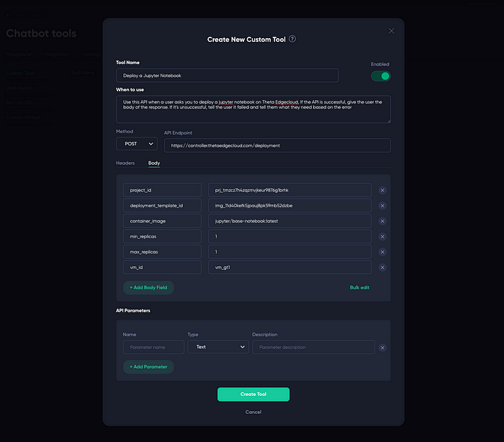Screen dimensions: 504x442
Task: Click Add Parameter button
Action: [148, 367]
